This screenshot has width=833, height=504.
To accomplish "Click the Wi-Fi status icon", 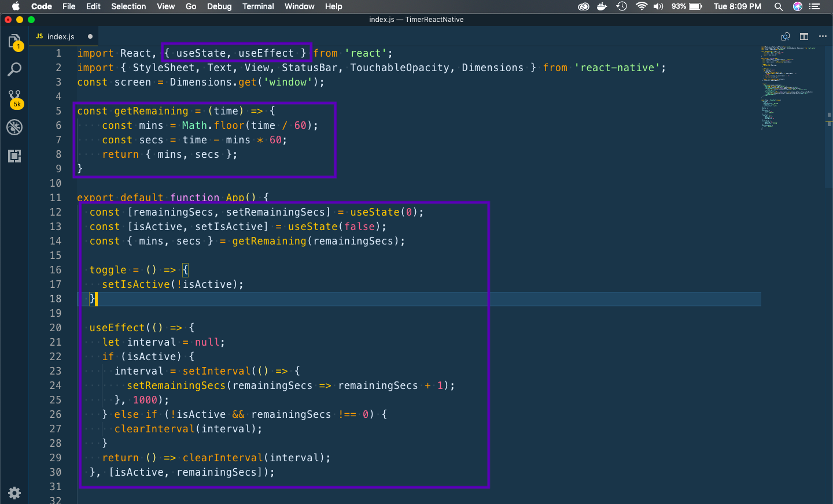I will coord(641,6).
